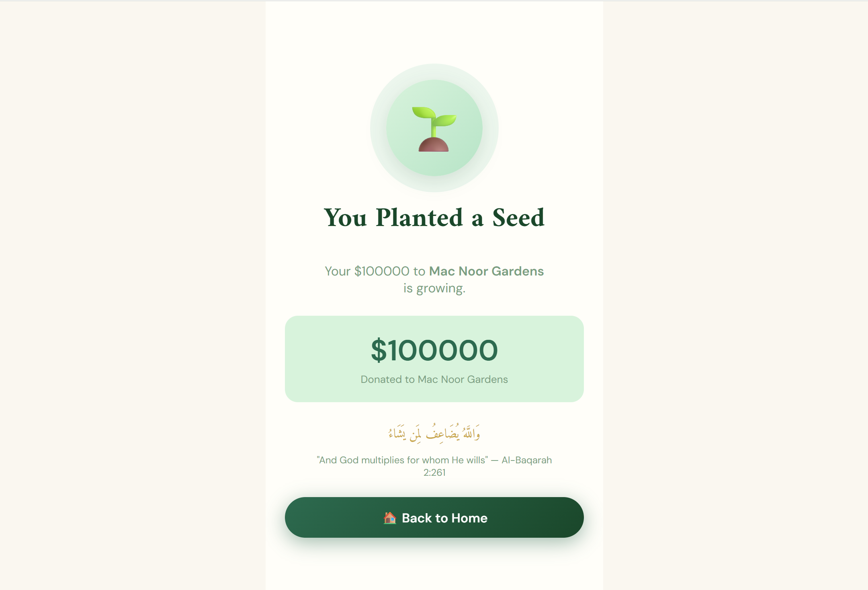Click the seedling sprout emoji icon
868x590 pixels.
434,129
